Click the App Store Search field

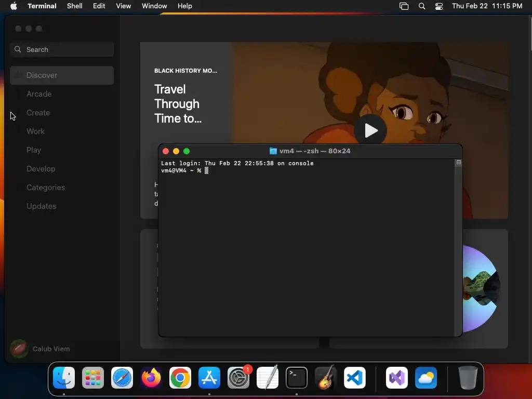62,49
